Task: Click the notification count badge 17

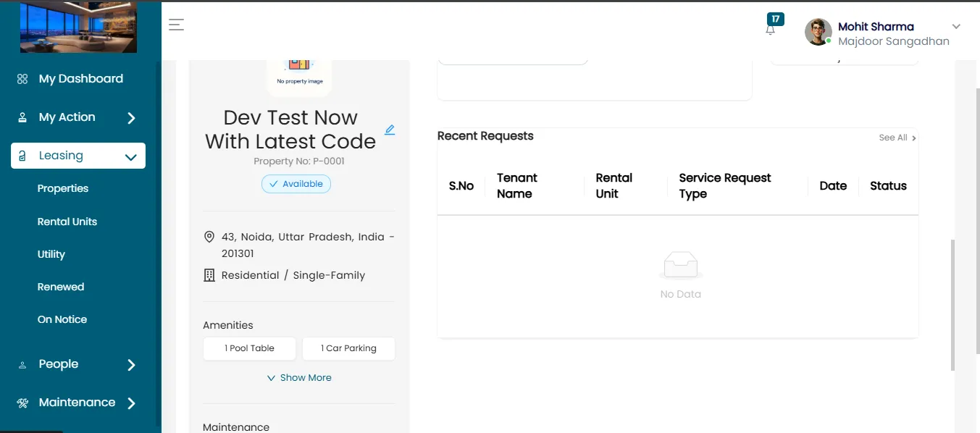Action: point(776,19)
